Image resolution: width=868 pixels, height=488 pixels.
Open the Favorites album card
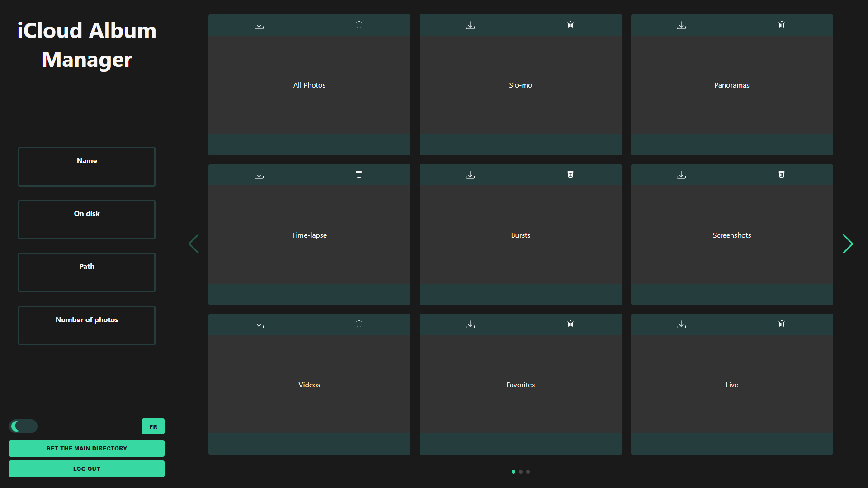click(521, 385)
